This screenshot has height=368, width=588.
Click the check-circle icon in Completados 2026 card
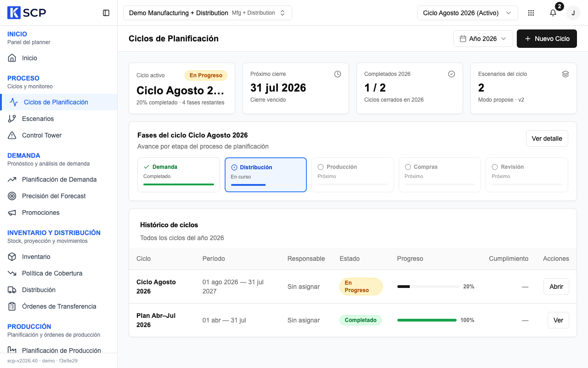click(x=452, y=74)
